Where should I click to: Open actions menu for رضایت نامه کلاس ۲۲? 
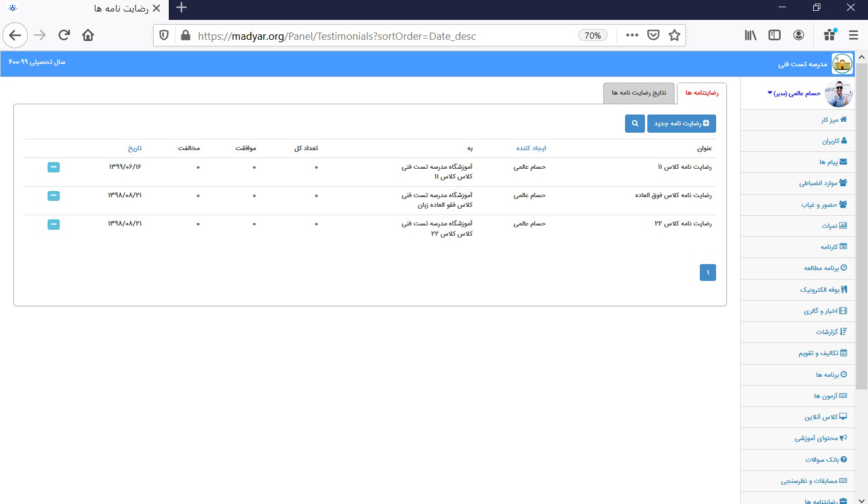[x=54, y=224]
